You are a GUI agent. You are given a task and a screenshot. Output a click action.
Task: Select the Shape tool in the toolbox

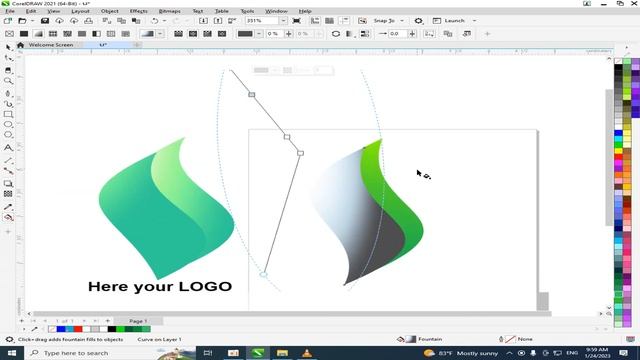coord(8,59)
